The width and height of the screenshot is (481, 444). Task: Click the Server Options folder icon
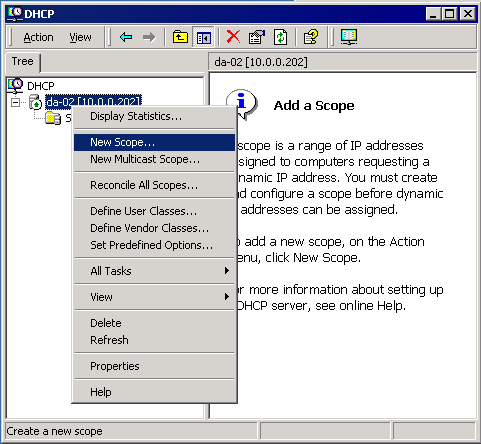point(53,118)
